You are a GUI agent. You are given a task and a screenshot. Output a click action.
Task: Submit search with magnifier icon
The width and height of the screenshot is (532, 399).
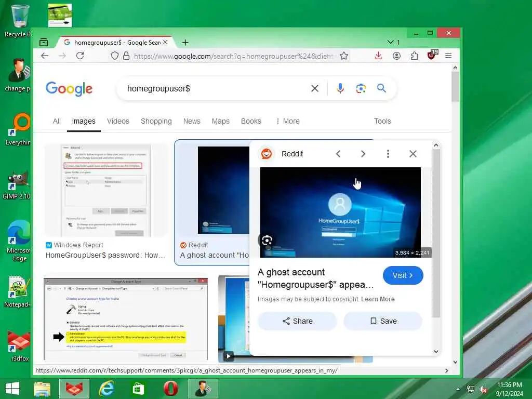381,88
